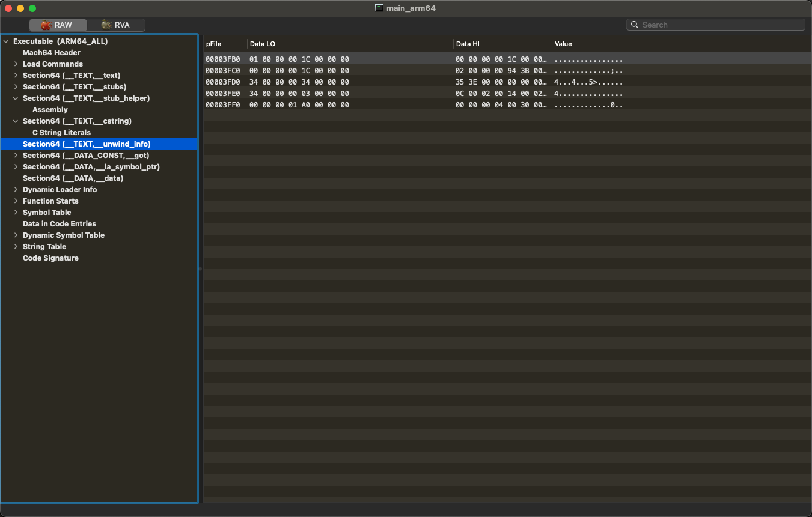Click the main_arm64 window title
Screen dimensions: 812x517
(411, 8)
